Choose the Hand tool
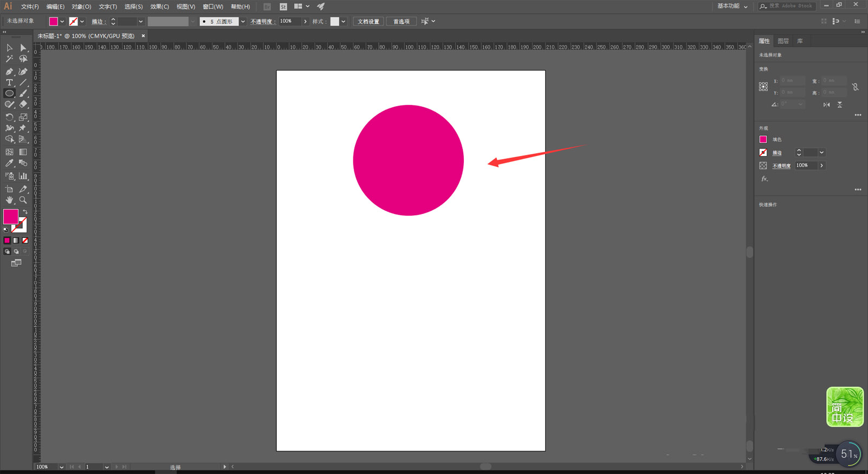Image resolution: width=868 pixels, height=474 pixels. [x=9, y=200]
